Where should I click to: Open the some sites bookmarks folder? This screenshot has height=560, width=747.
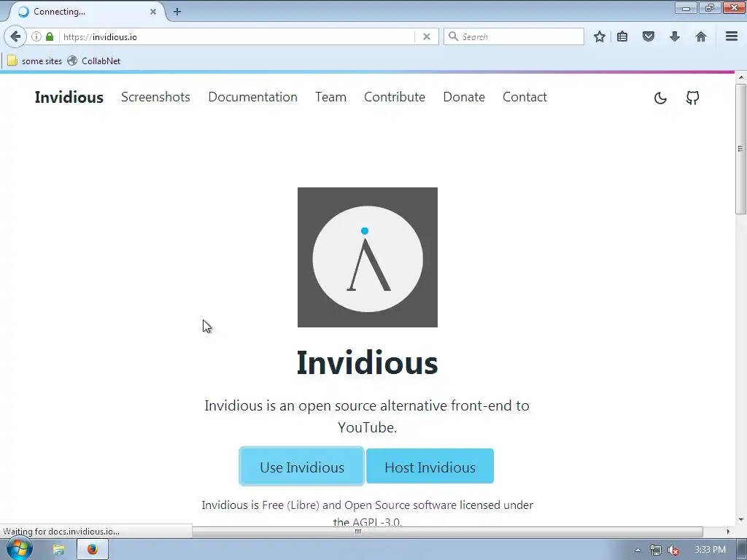[35, 61]
